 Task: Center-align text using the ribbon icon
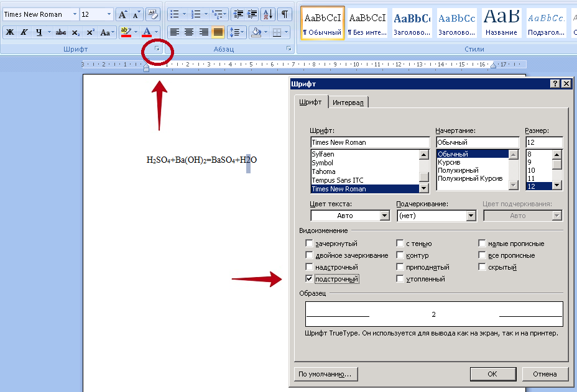pos(189,32)
